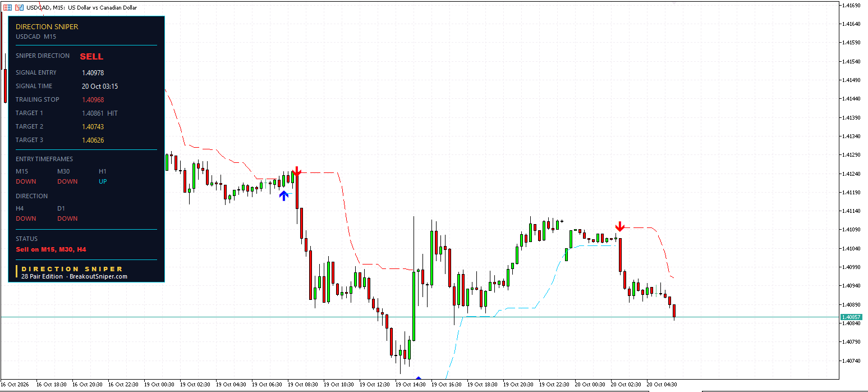Screen dimensions: 868x392
Task: Click status text Sell on M15, M30, H4
Action: click(51, 249)
